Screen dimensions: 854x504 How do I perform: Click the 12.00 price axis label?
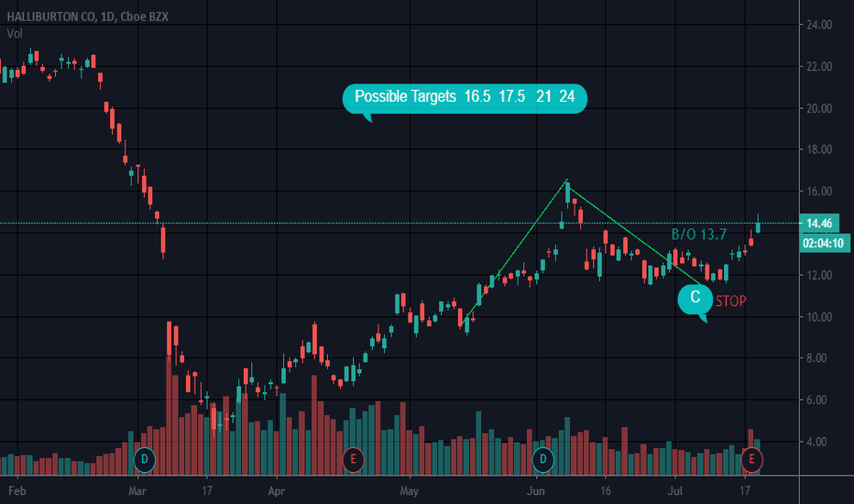click(x=819, y=275)
